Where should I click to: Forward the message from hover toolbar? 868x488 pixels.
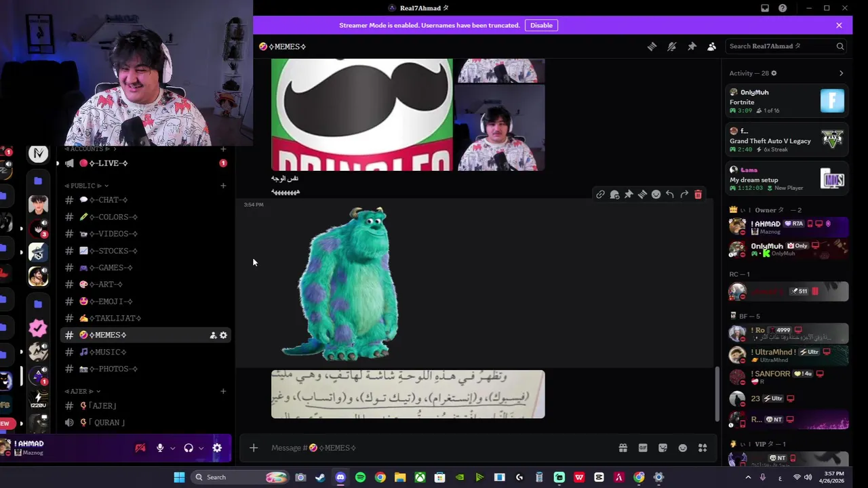tap(684, 195)
